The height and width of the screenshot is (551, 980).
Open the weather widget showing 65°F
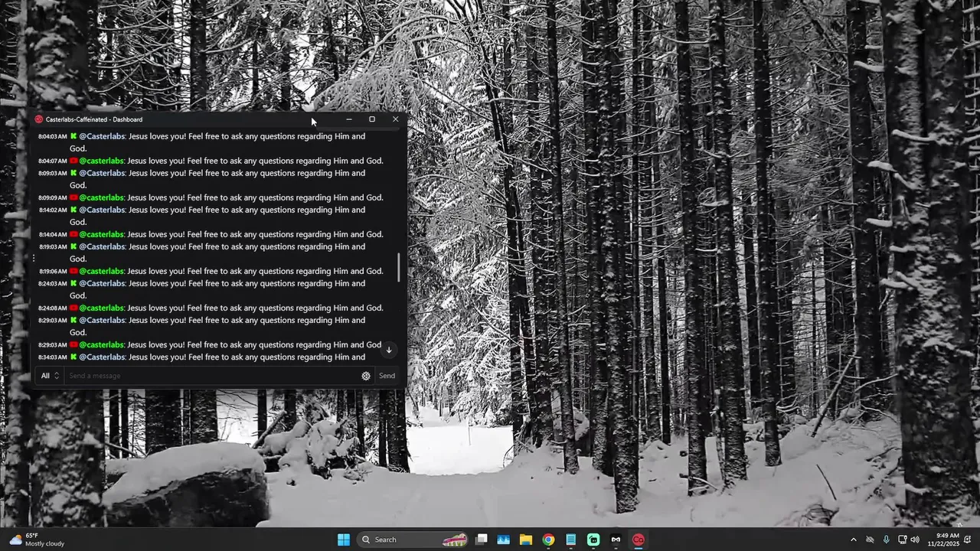coord(37,540)
